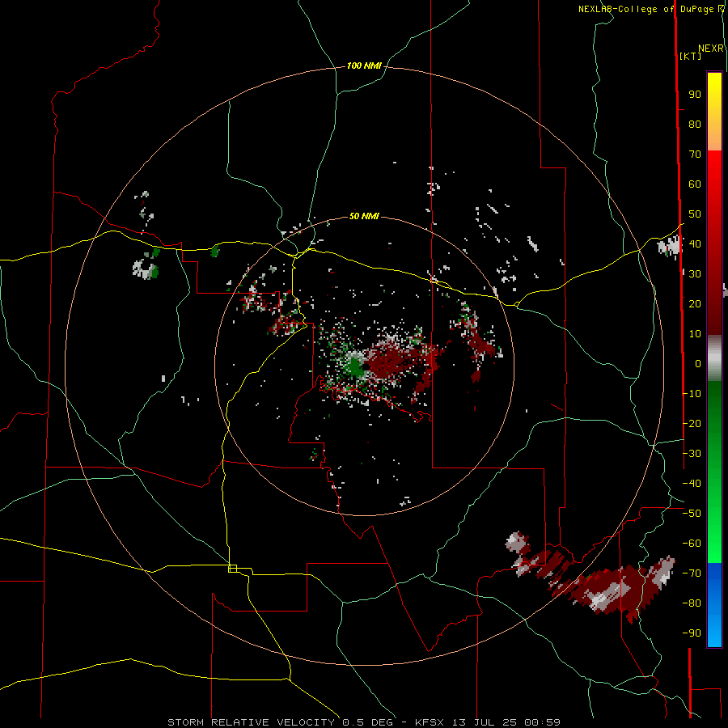Click the -50 value on velocity scale
The width and height of the screenshot is (728, 728).
(x=692, y=514)
